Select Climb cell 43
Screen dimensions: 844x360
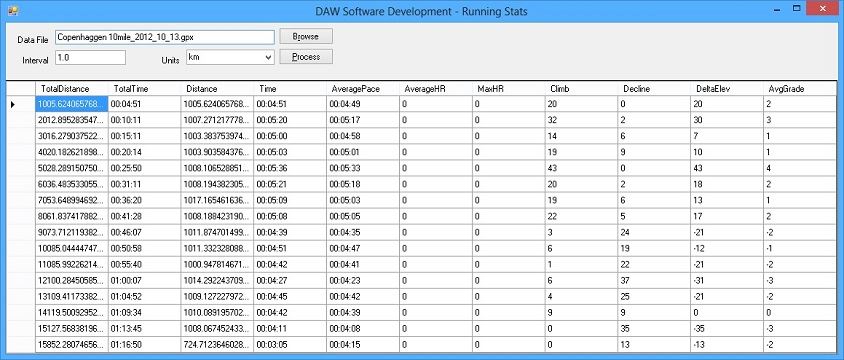(581, 168)
